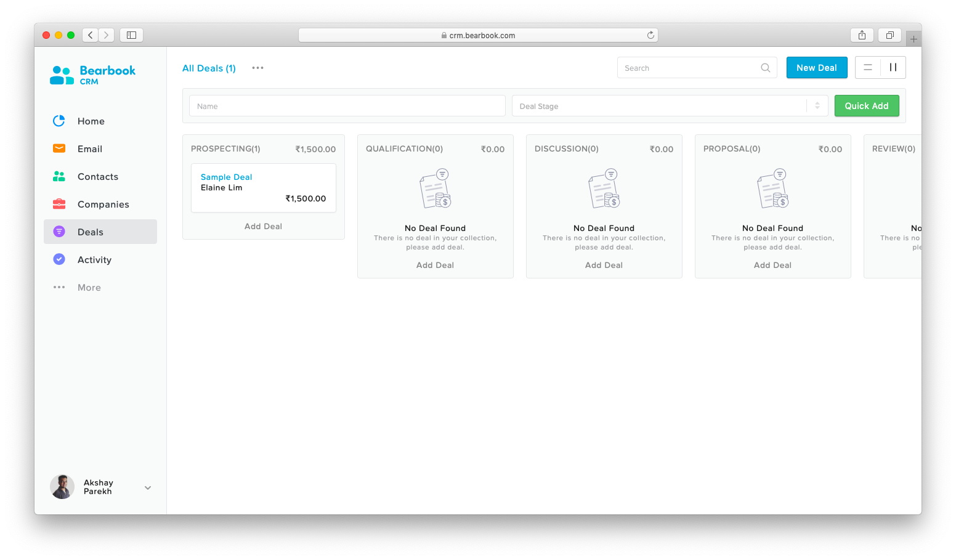Screen dimensions: 956x560
Task: Click the Proposal empty deal document icon
Action: (773, 189)
